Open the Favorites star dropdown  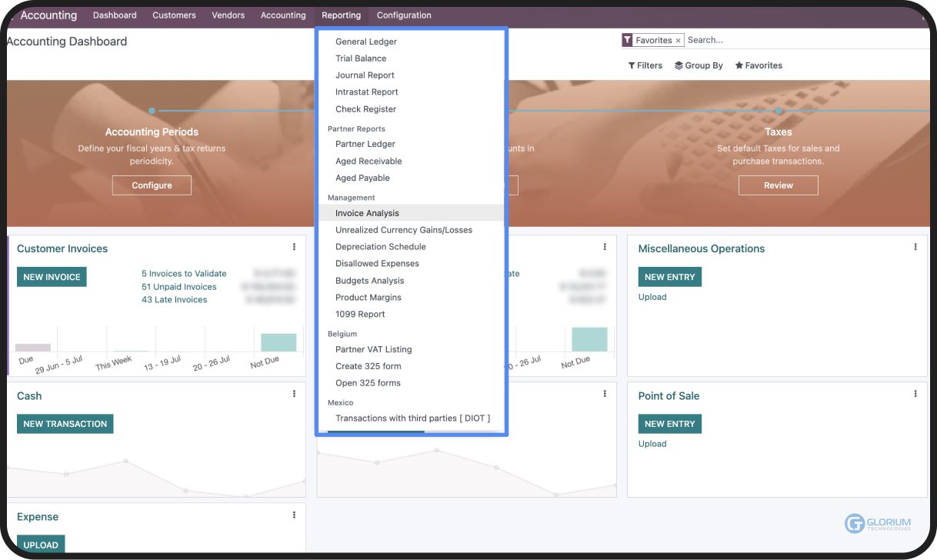[x=758, y=65]
